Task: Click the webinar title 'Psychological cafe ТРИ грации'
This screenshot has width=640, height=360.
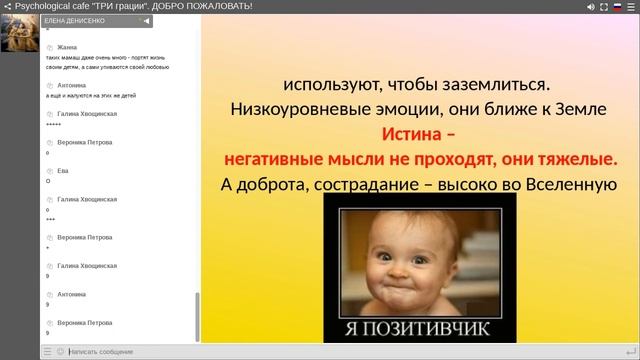Action: pos(133,7)
